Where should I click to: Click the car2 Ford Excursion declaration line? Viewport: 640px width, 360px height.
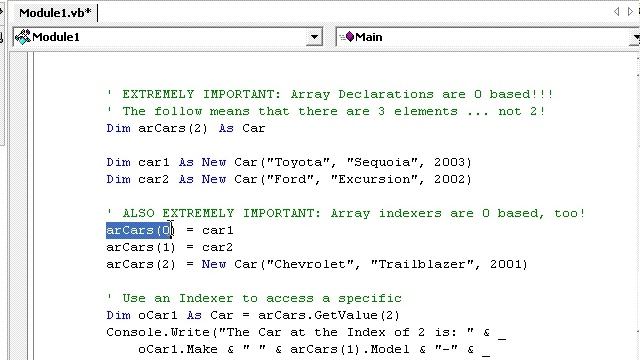tap(289, 179)
